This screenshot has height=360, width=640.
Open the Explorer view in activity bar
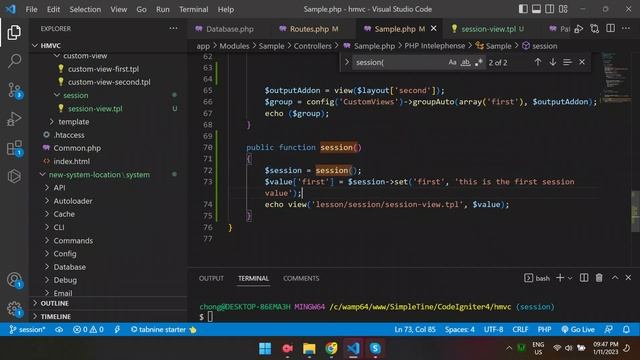(14, 32)
